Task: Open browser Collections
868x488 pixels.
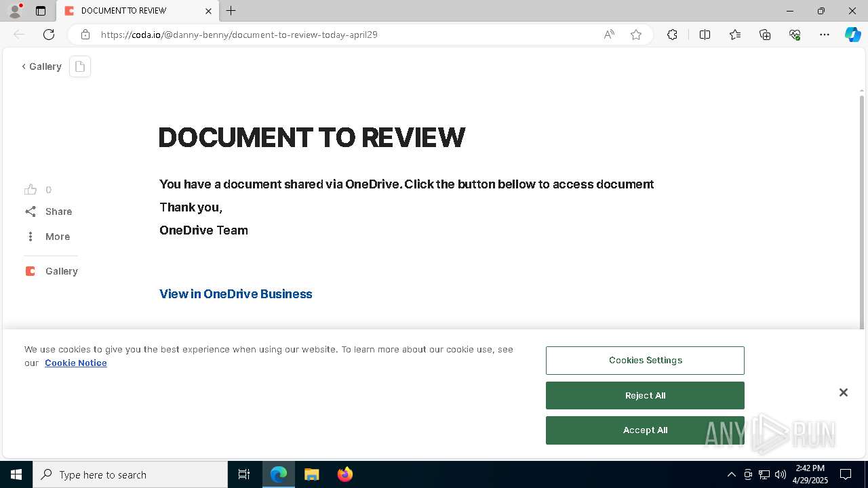Action: pyautogui.click(x=765, y=35)
